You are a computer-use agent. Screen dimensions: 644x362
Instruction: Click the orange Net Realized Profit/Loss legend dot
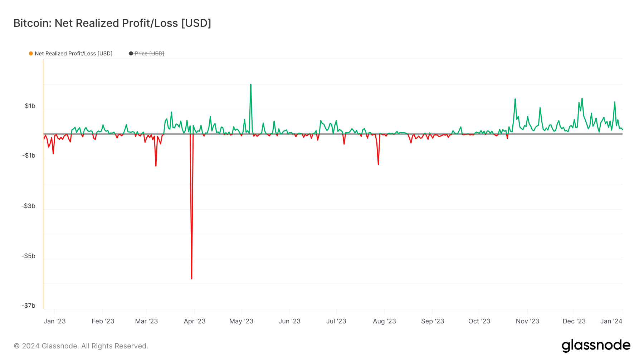coord(31,54)
